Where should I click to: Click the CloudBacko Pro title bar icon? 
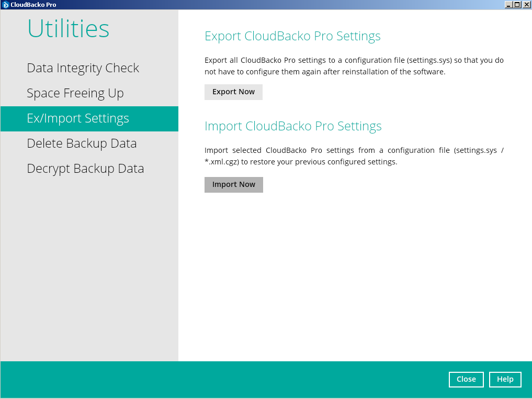5,5
